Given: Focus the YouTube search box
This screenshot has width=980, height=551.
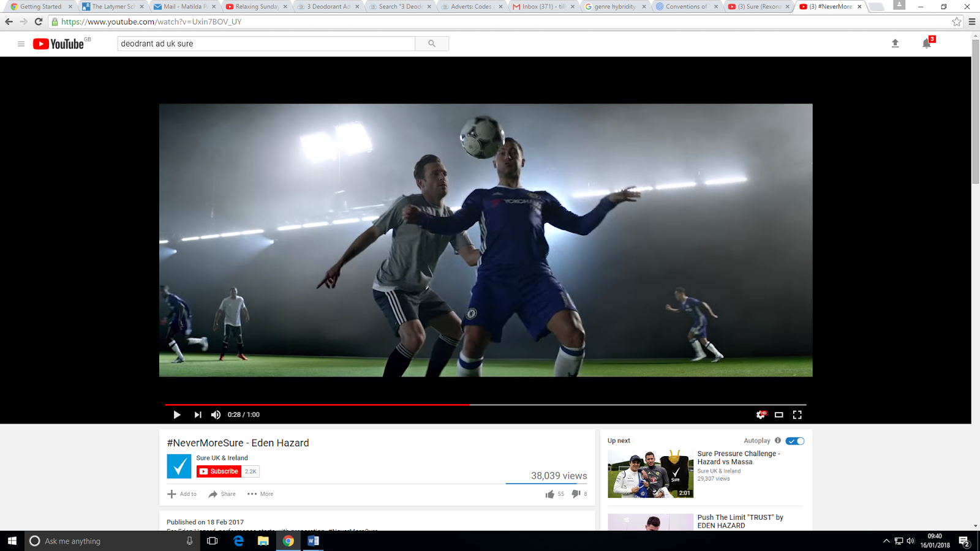Looking at the screenshot, I should [266, 43].
